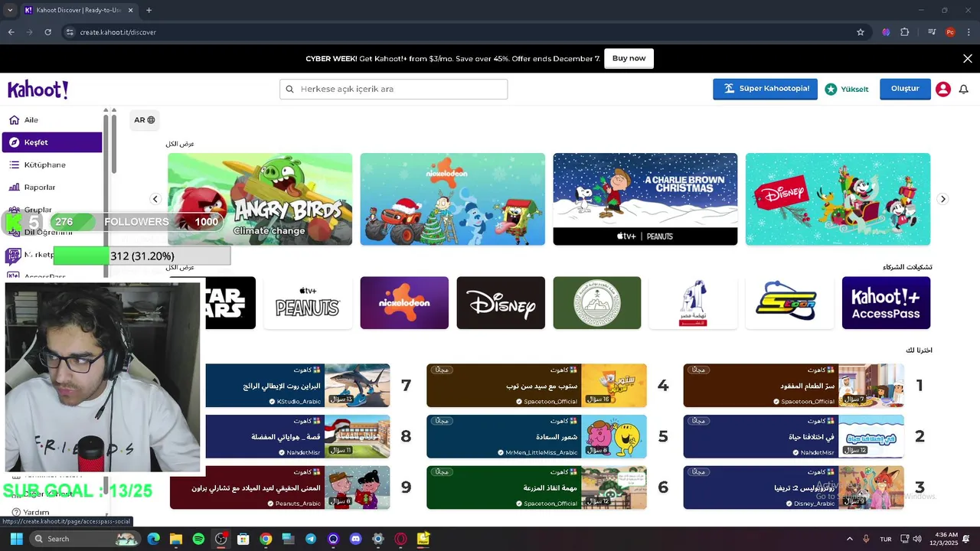980x551 pixels.
Task: Open the green emblem partner tile
Action: point(597,303)
